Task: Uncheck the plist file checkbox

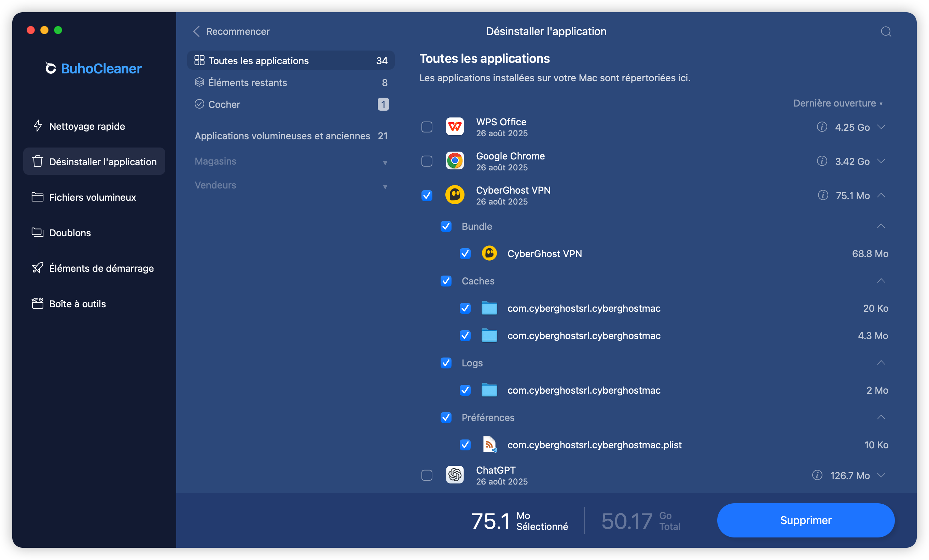Action: pyautogui.click(x=465, y=445)
